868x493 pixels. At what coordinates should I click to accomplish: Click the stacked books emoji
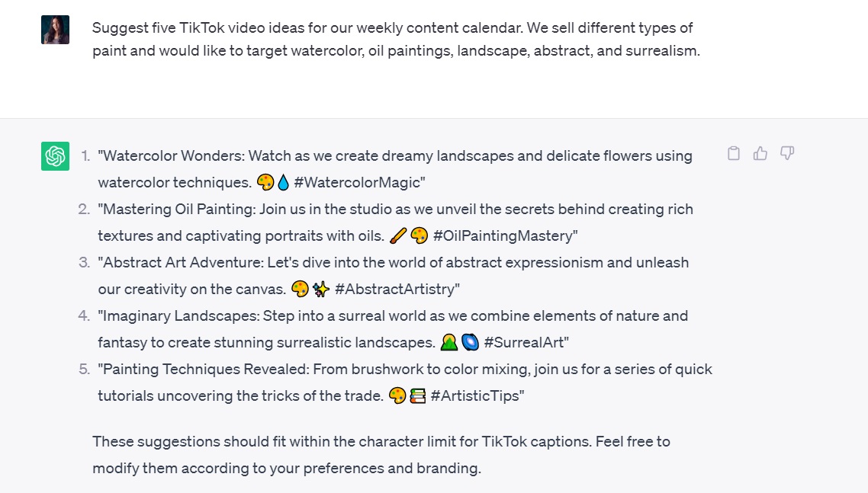pos(417,396)
